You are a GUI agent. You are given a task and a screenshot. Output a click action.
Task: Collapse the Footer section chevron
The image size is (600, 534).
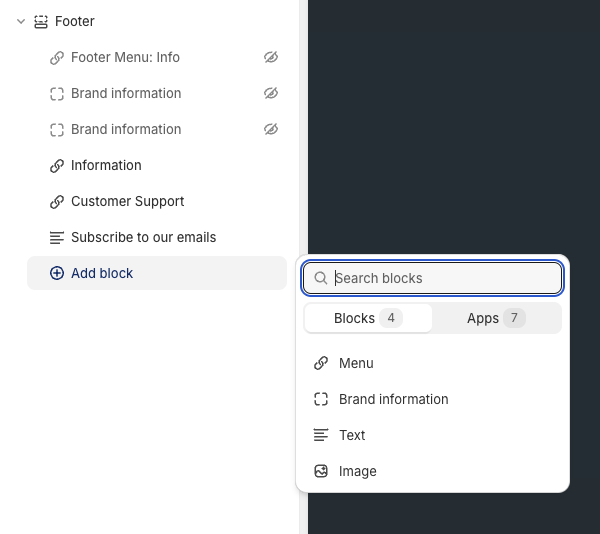tap(21, 21)
